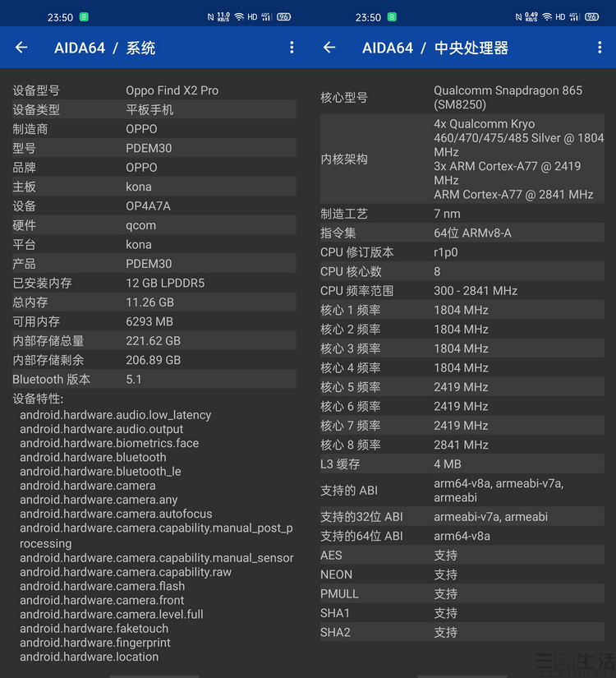Select the PMULL 支持 row
616x678 pixels.
462,593
